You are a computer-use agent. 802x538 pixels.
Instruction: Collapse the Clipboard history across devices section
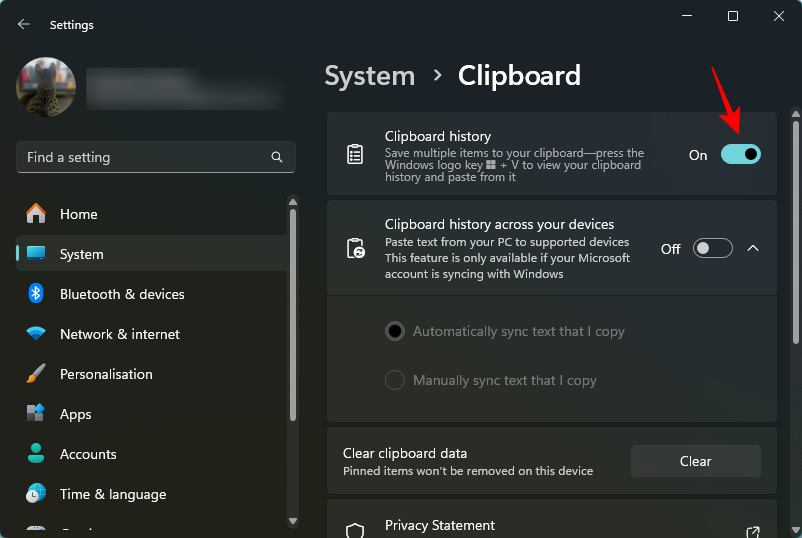(753, 249)
